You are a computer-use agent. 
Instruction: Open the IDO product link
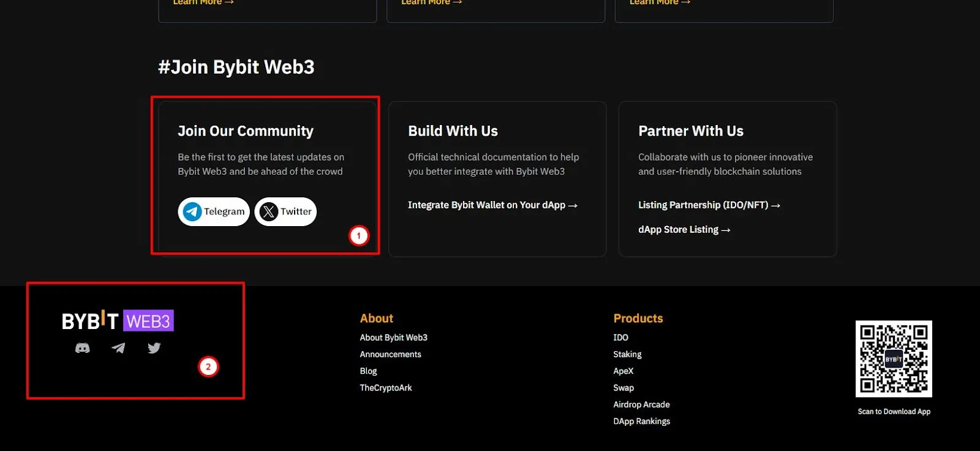[621, 338]
